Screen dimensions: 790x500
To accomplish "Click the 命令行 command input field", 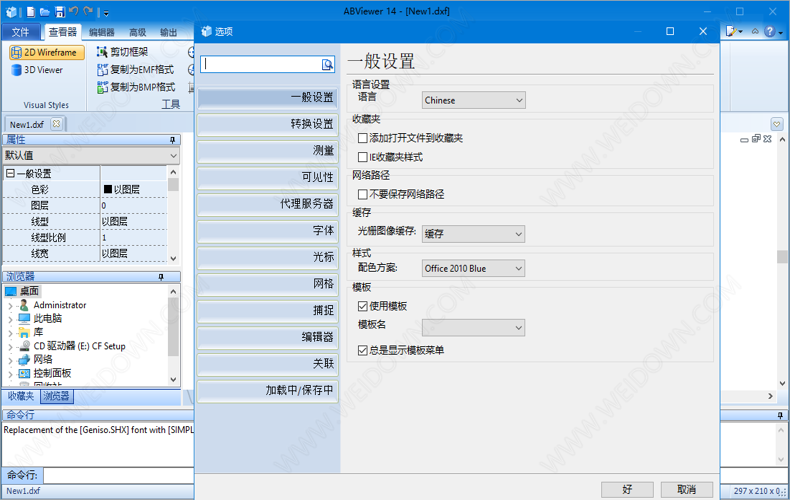I will click(x=119, y=475).
